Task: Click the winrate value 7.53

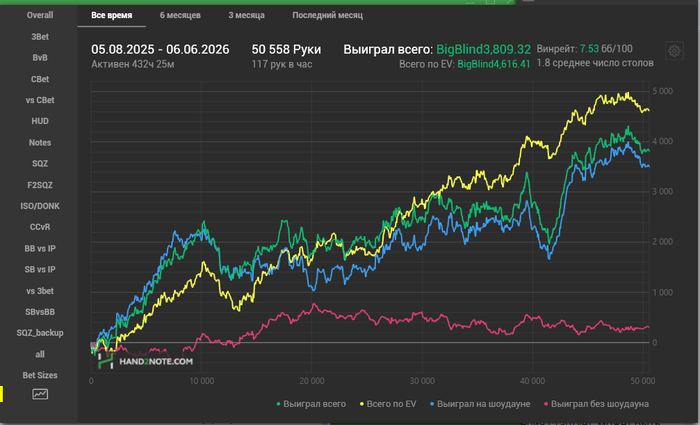Action: [x=589, y=49]
